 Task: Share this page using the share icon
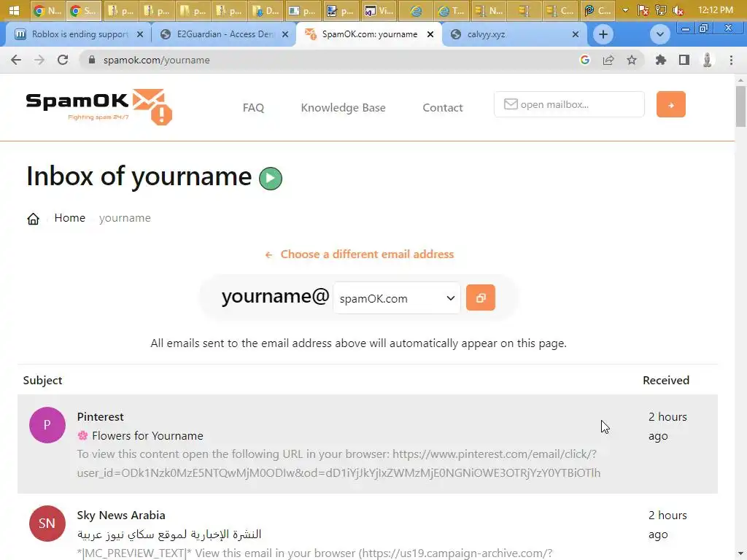pos(608,60)
